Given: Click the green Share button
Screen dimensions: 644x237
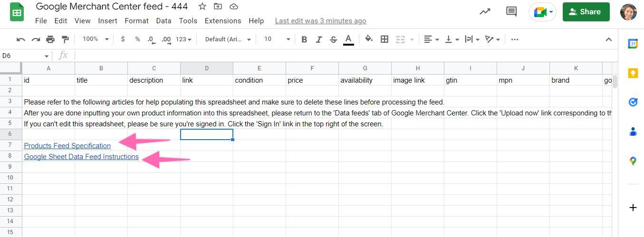Looking at the screenshot, I should click(x=586, y=12).
